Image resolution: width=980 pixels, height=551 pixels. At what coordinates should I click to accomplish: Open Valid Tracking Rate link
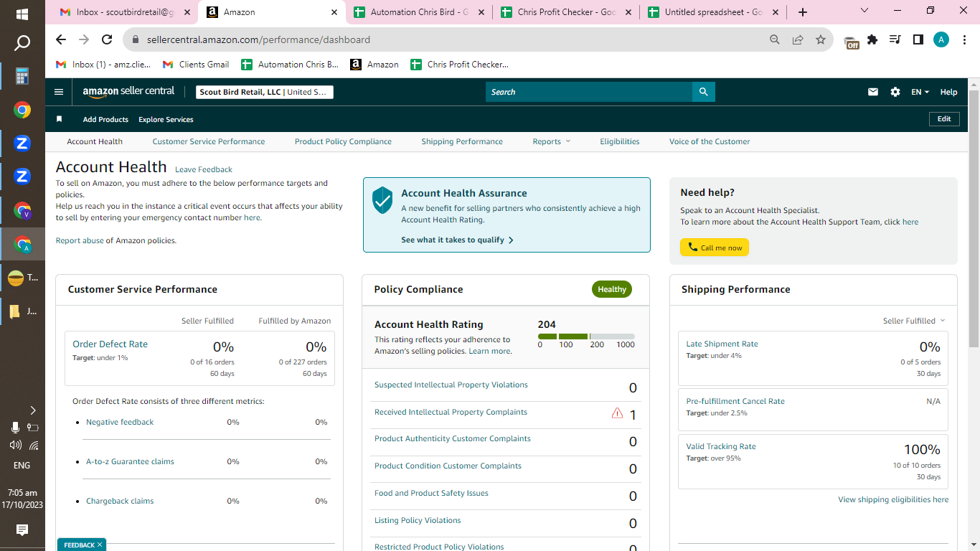(x=721, y=446)
